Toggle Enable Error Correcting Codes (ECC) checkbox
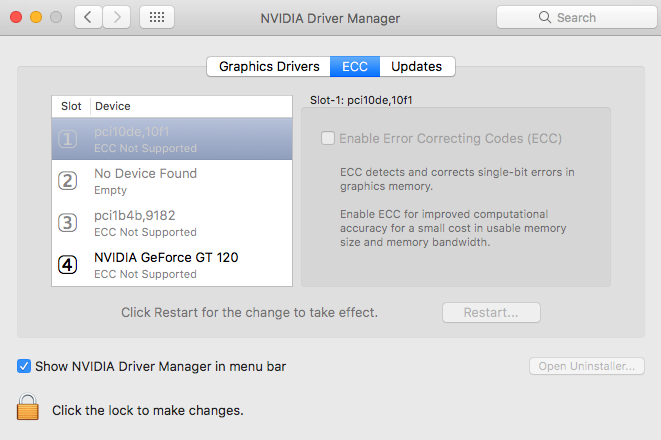The image size is (661, 440). click(328, 138)
